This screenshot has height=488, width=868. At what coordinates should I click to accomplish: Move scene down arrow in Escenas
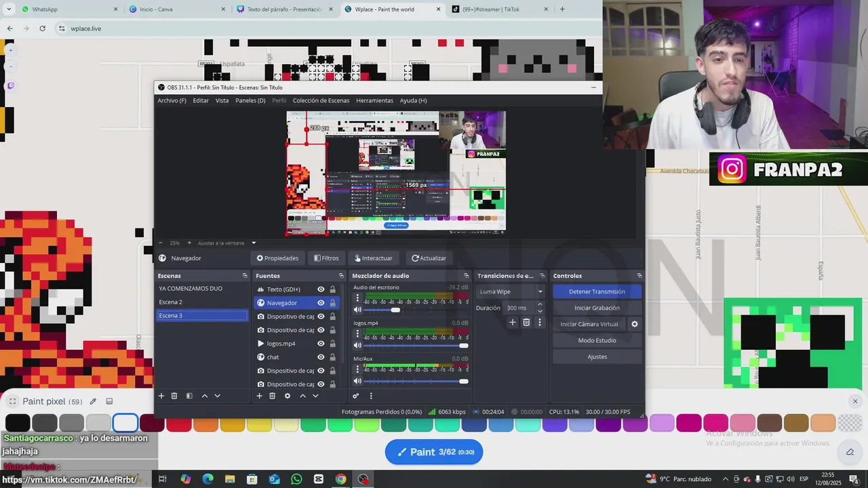point(217,396)
